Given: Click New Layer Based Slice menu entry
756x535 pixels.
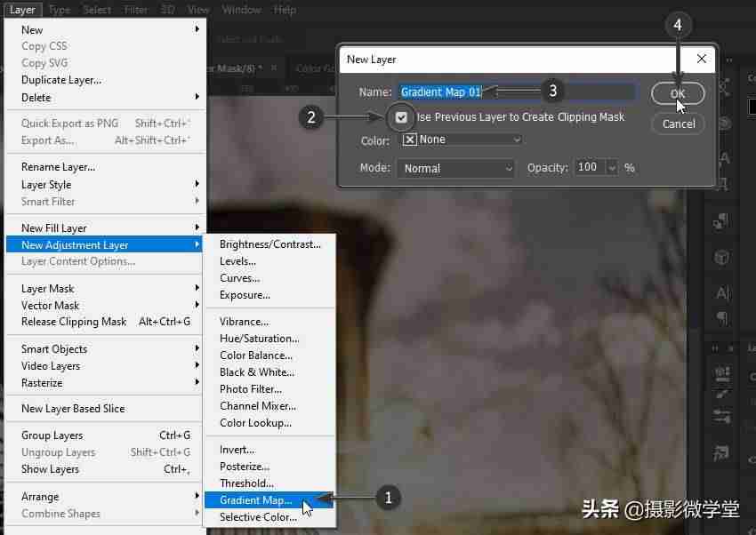Looking at the screenshot, I should [104, 408].
